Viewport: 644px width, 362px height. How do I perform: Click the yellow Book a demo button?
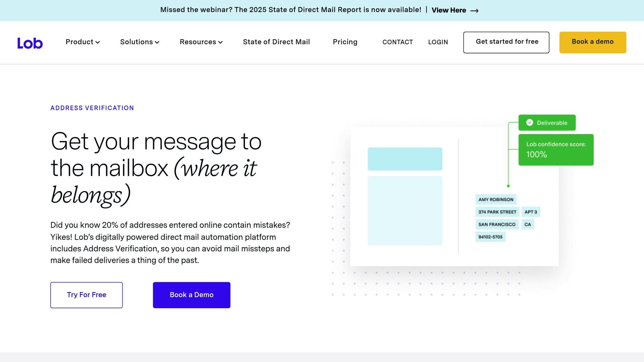click(592, 42)
